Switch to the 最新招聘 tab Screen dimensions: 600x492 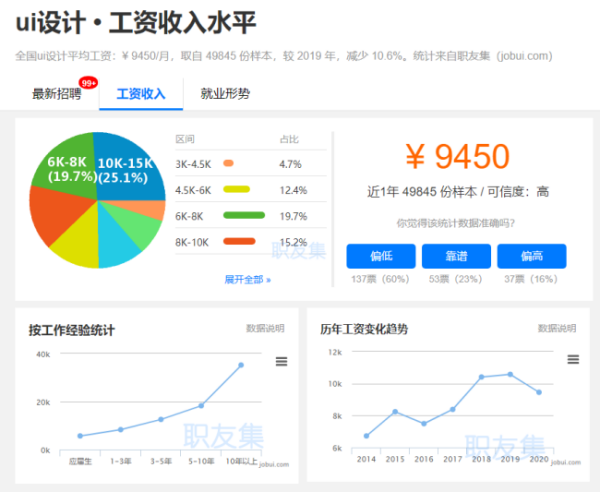point(58,94)
